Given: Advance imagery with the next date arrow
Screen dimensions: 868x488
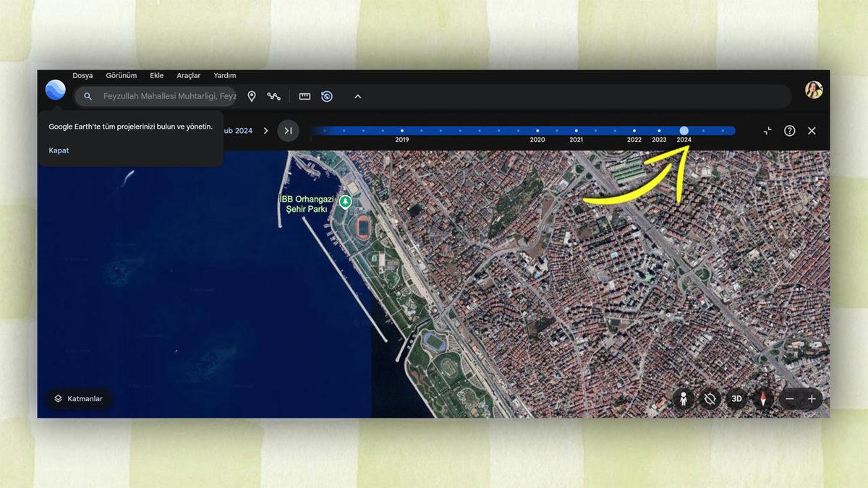Looking at the screenshot, I should click(265, 131).
